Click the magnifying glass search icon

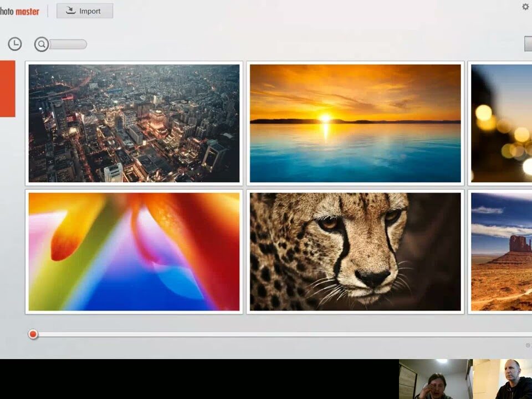click(x=42, y=44)
